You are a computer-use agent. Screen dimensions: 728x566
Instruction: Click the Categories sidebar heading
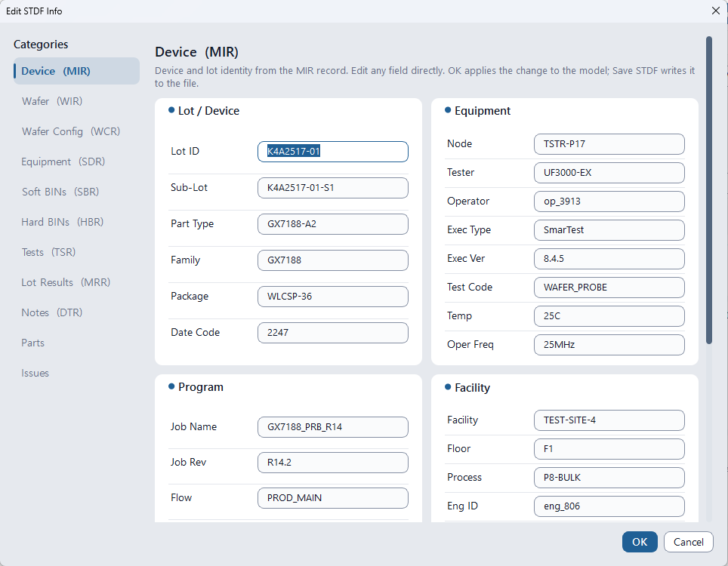(x=41, y=44)
